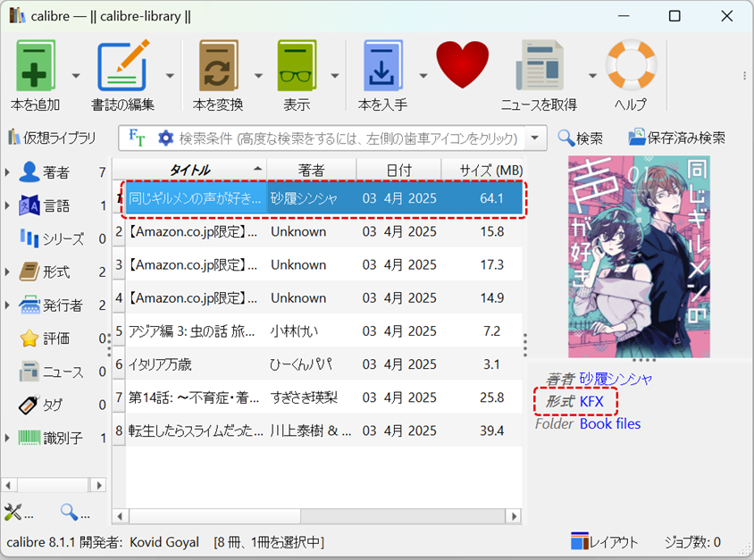
Task: Sort by the 著者 column header
Action: click(311, 170)
